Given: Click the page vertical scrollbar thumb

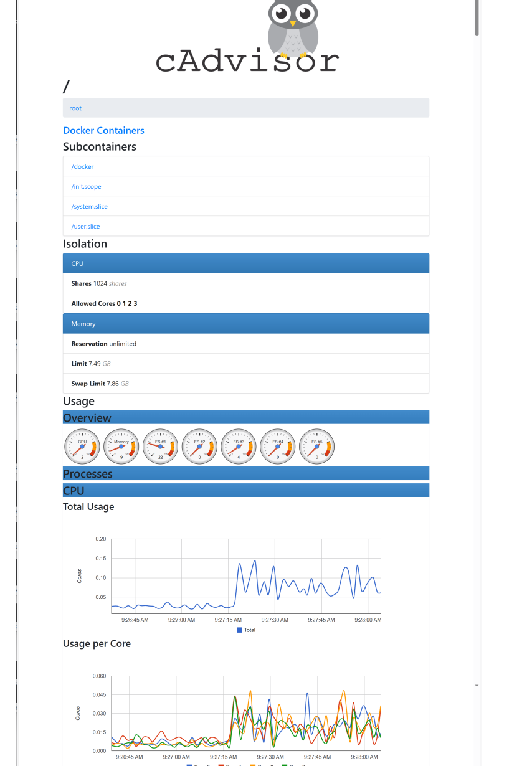Looking at the screenshot, I should 477,17.
